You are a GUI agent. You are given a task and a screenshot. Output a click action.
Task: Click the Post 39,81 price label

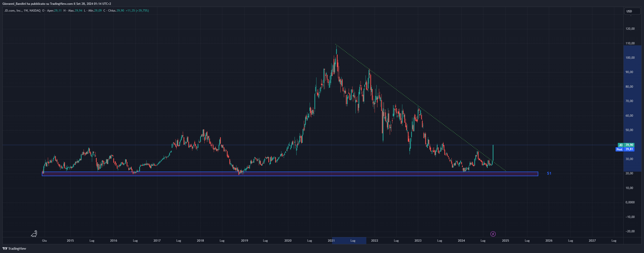[625, 149]
